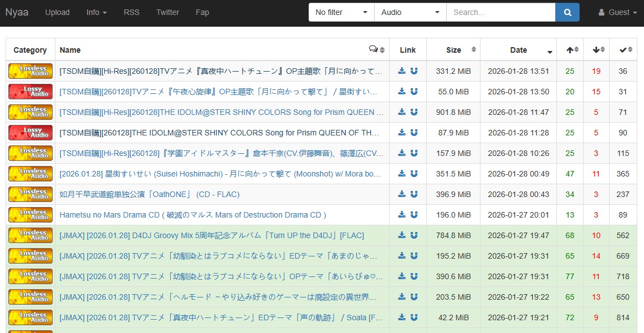Click magnet link for Hametsu no Mars Drama CD
Image resolution: width=644 pixels, height=333 pixels.
click(414, 215)
